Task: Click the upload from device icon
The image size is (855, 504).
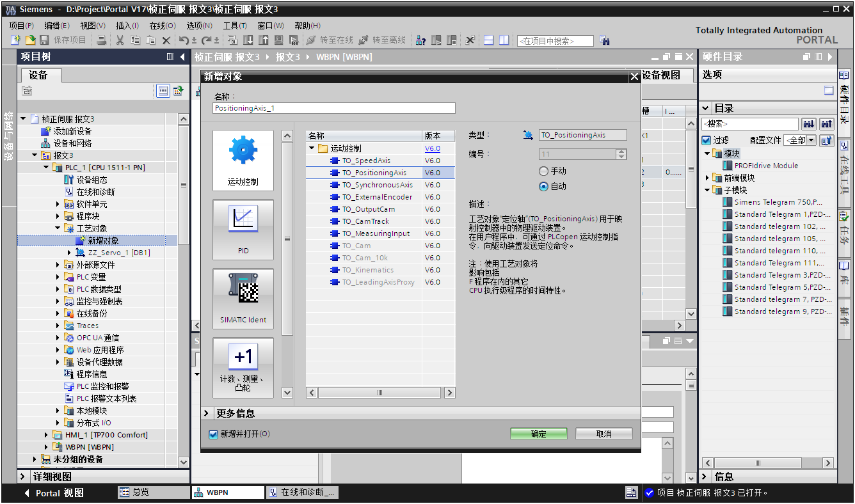Action: pos(263,40)
